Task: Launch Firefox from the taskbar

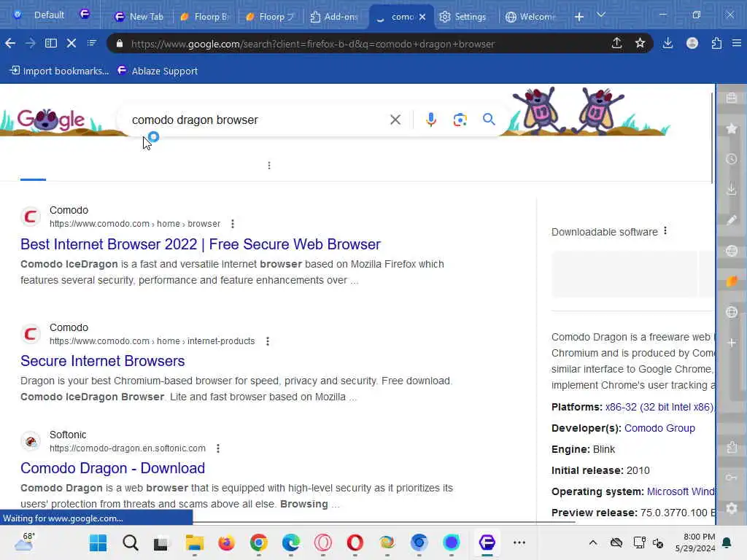Action: tap(226, 542)
